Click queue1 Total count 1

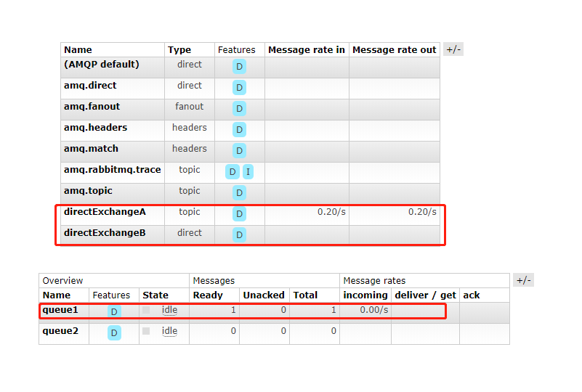click(x=334, y=310)
